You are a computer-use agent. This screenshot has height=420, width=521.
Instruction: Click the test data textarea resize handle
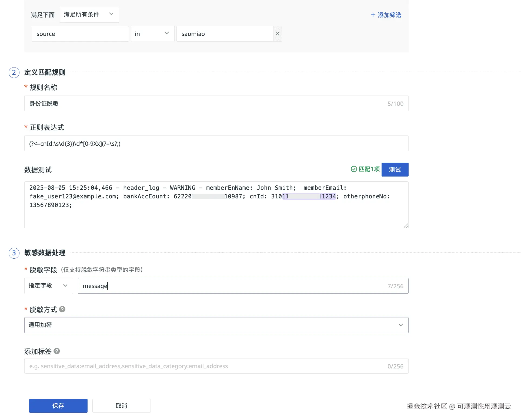coord(406,226)
